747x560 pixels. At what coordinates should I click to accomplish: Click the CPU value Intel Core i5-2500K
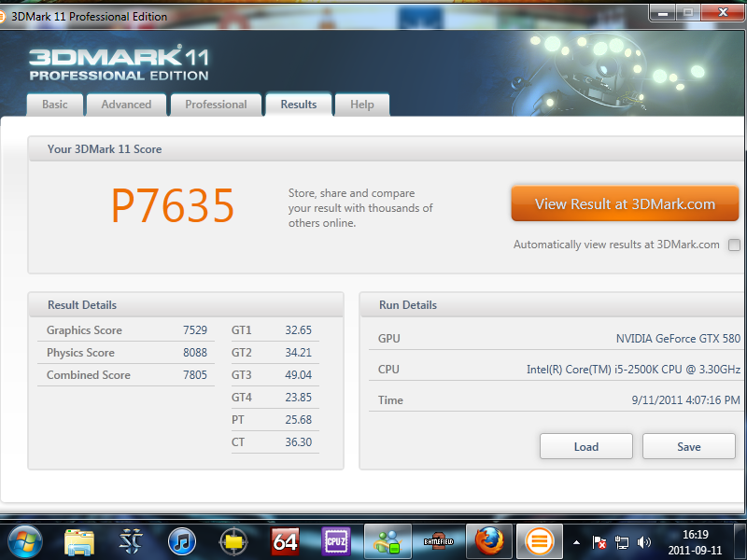[633, 369]
